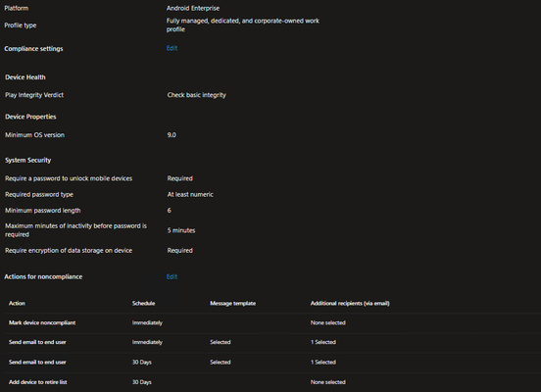Click the Device Health section heading
Viewport: 541px width, 392px height.
coord(25,77)
